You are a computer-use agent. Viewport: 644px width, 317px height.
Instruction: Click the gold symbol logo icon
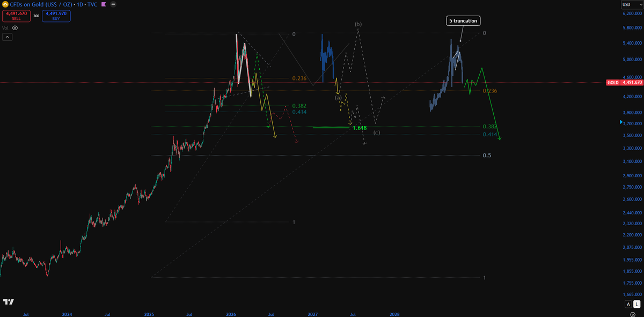5,4
